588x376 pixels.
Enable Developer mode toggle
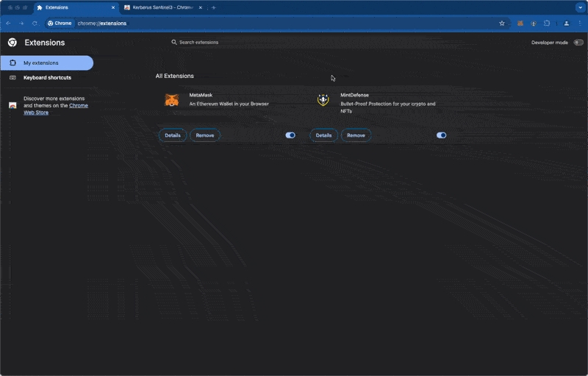[578, 43]
